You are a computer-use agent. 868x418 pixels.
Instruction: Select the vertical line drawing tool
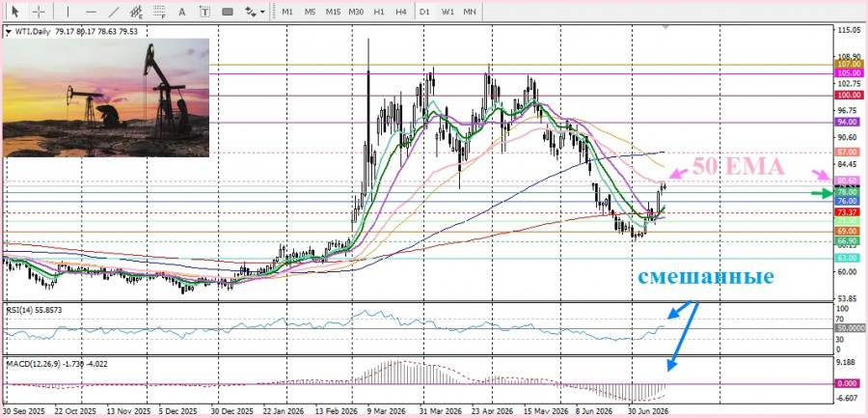point(68,11)
